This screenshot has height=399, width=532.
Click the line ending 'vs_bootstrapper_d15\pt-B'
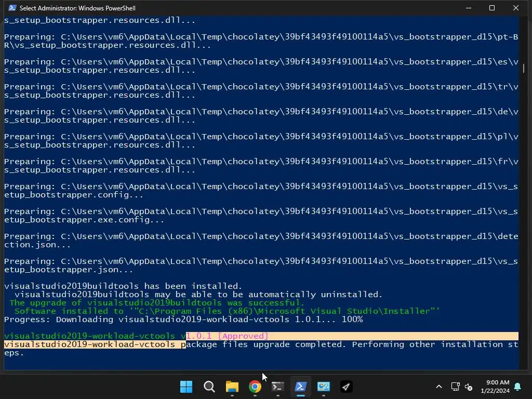[x=261, y=37]
